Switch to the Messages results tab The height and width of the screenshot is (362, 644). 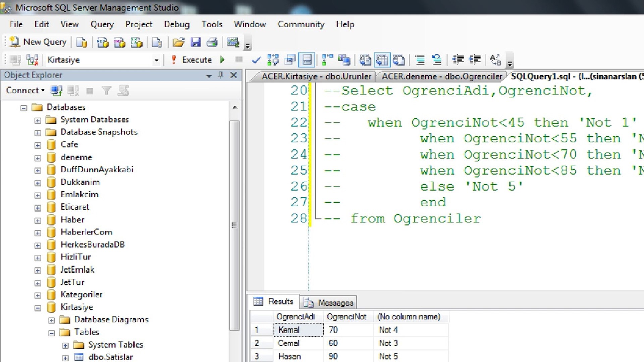(329, 303)
